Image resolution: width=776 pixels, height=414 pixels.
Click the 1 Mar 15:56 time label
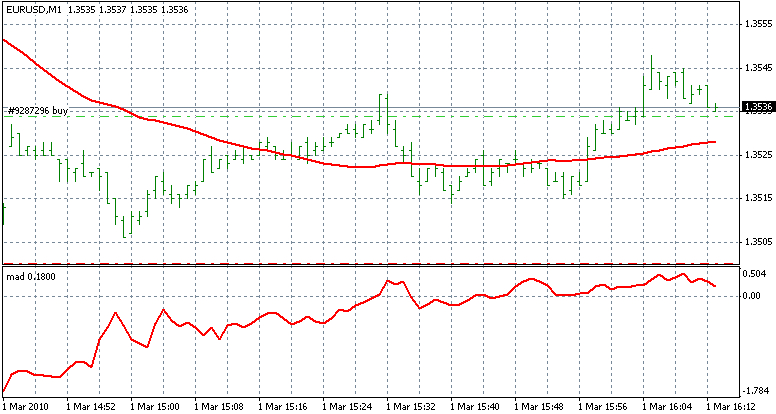coord(603,407)
